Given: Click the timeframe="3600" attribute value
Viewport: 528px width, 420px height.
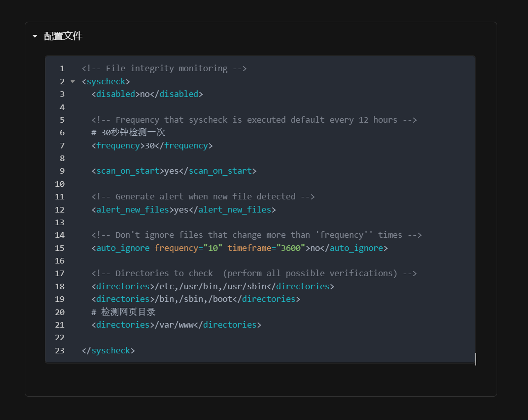Looking at the screenshot, I should click(291, 248).
